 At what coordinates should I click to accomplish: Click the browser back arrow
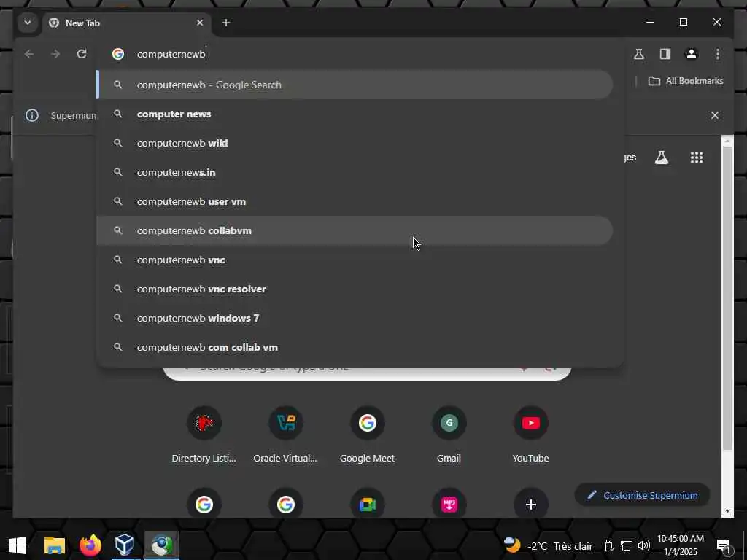coord(29,54)
